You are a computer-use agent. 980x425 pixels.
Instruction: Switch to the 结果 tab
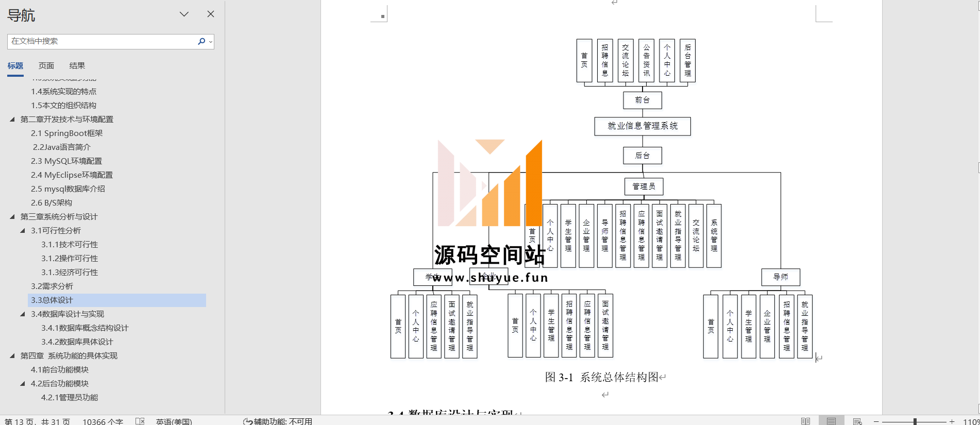(77, 66)
